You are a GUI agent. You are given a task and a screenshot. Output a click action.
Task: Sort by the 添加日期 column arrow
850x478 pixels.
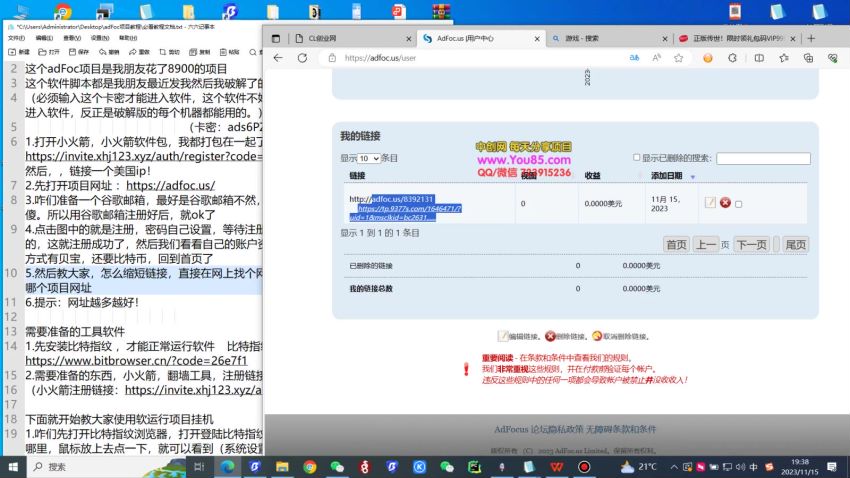tap(692, 177)
